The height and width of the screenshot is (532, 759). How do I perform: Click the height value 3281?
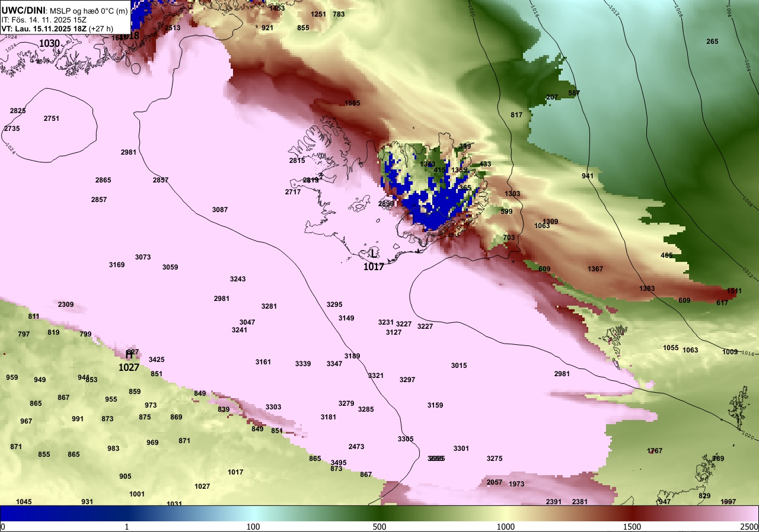click(x=269, y=306)
